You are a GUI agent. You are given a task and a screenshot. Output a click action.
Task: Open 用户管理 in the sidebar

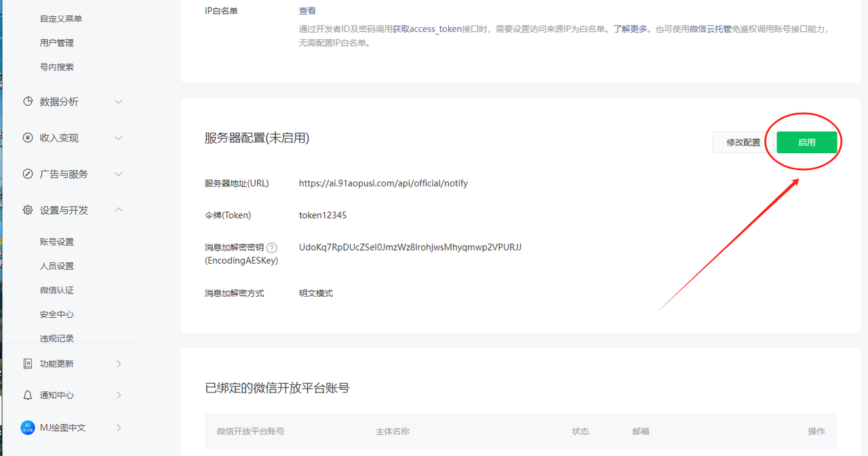[x=57, y=43]
